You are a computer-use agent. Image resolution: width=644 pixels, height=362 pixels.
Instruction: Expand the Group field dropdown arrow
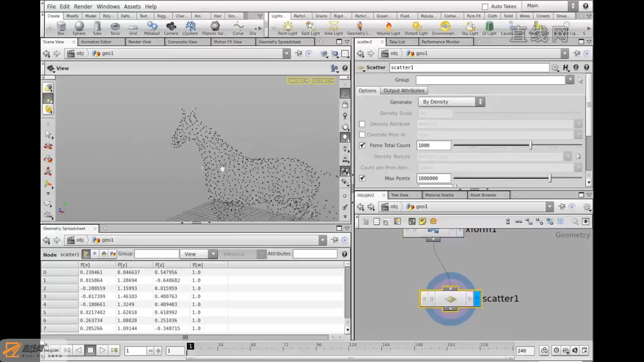click(570, 80)
